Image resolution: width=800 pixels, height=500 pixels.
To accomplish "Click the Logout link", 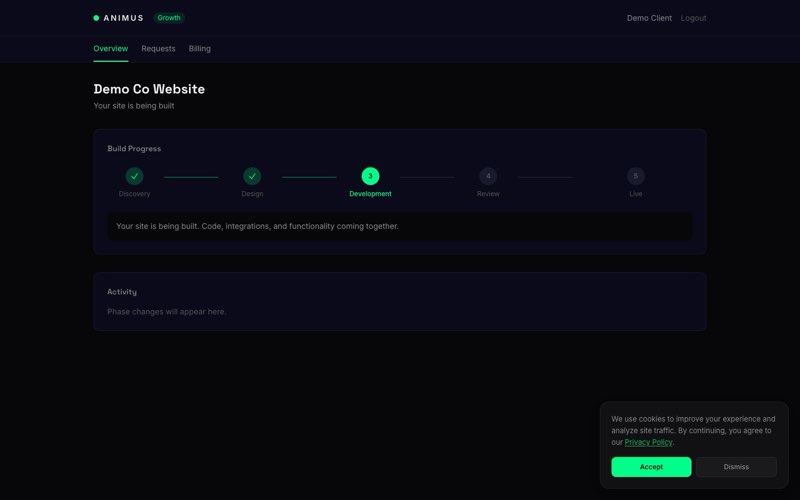I will [693, 18].
